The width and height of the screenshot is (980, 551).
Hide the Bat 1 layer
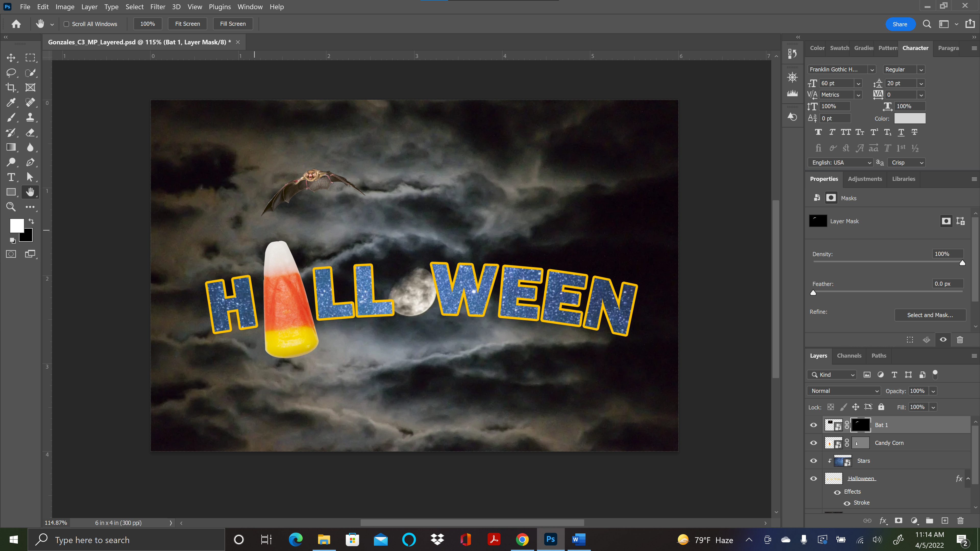click(813, 425)
